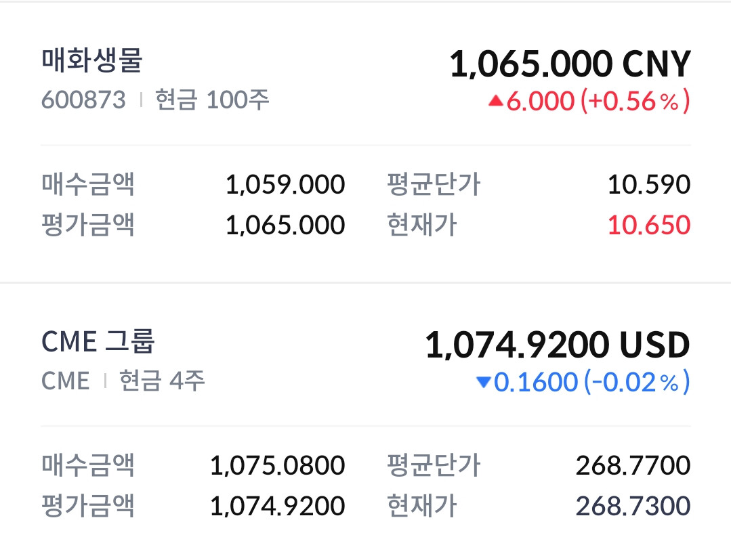
Task: Tap CME current price 268.7300
Action: click(633, 506)
